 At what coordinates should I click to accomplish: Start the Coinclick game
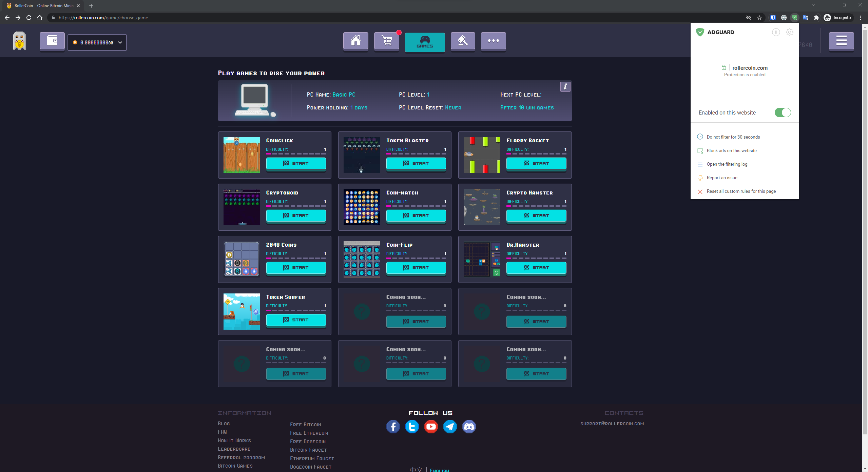pos(296,163)
